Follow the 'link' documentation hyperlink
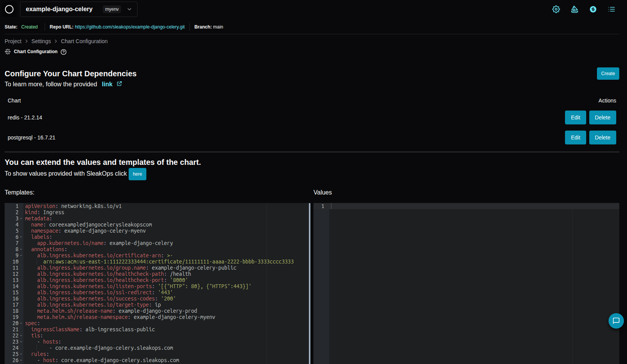 107,84
